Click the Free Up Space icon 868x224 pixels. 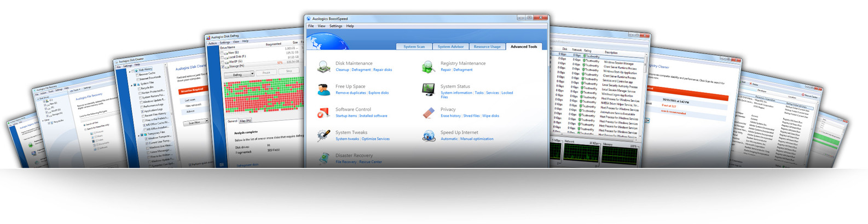pyautogui.click(x=323, y=90)
